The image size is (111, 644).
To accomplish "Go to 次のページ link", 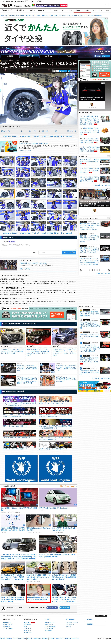I will (71, 131).
